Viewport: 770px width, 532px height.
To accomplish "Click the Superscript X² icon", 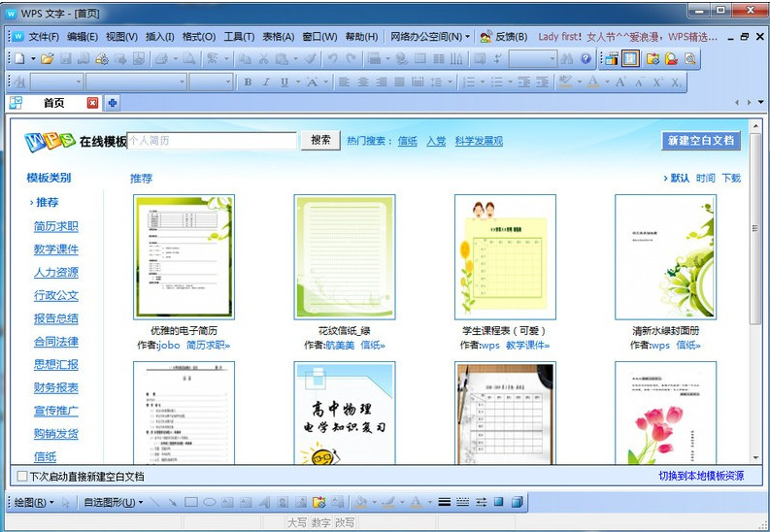I will tap(657, 83).
